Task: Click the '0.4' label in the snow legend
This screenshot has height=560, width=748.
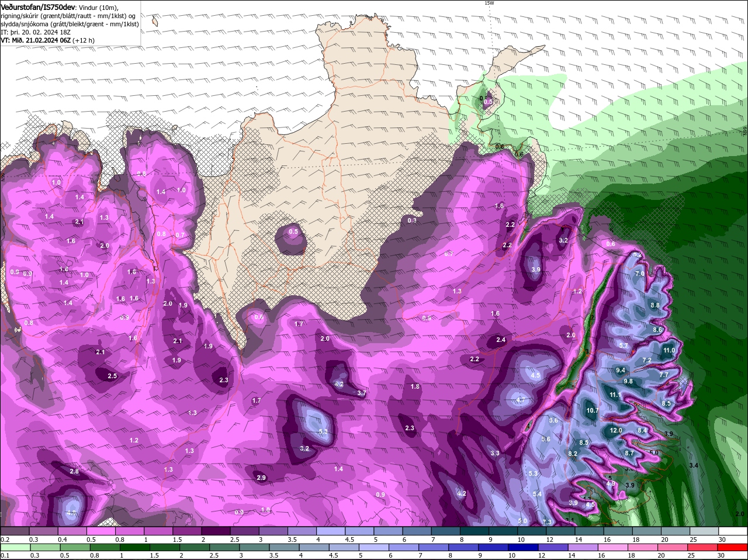Action: click(62, 540)
